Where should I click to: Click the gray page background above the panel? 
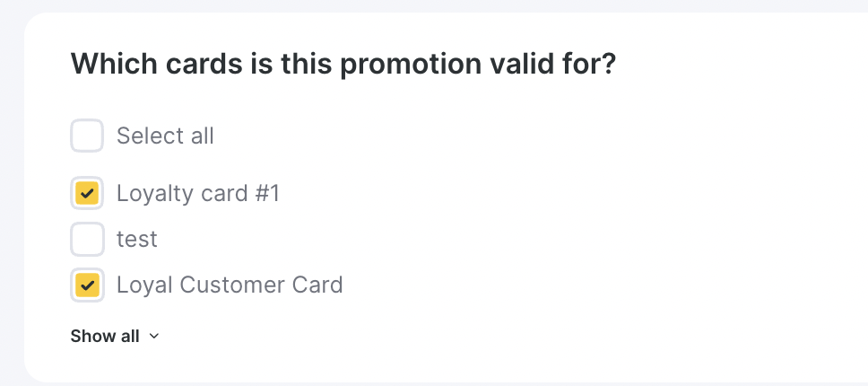(448, 5)
